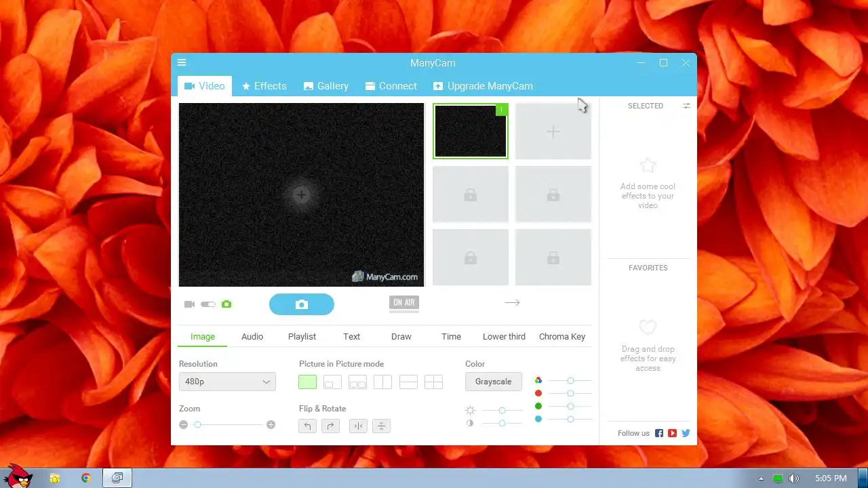
Task: Rotate video counterclockwise
Action: pos(308,426)
